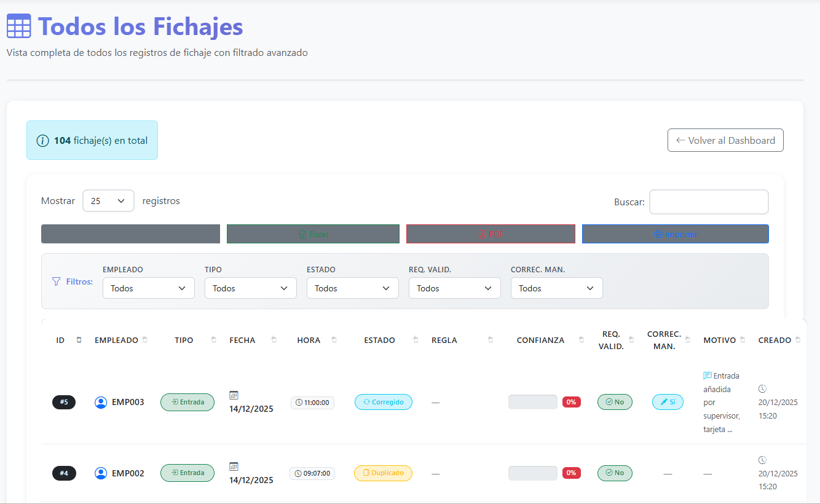Open the Estado filter dropdown
The image size is (820, 504).
[x=352, y=288]
